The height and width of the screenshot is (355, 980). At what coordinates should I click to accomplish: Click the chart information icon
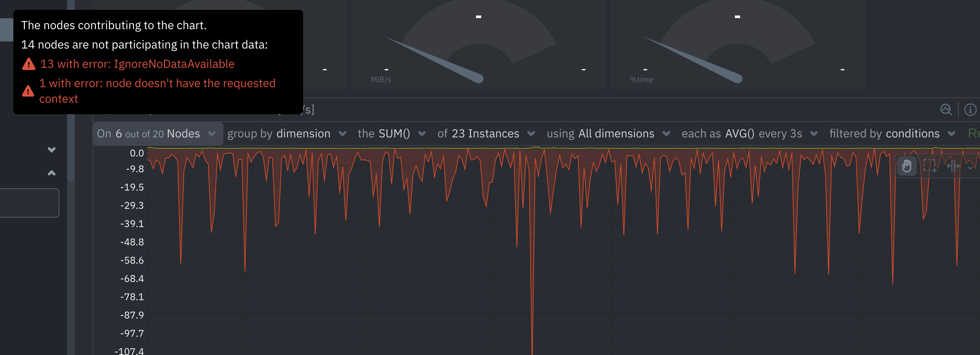pyautogui.click(x=970, y=110)
